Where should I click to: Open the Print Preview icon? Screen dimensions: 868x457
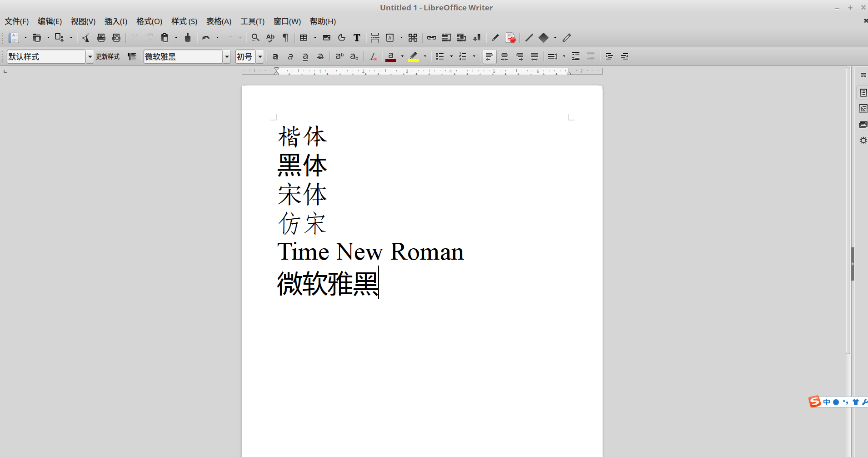pyautogui.click(x=116, y=38)
